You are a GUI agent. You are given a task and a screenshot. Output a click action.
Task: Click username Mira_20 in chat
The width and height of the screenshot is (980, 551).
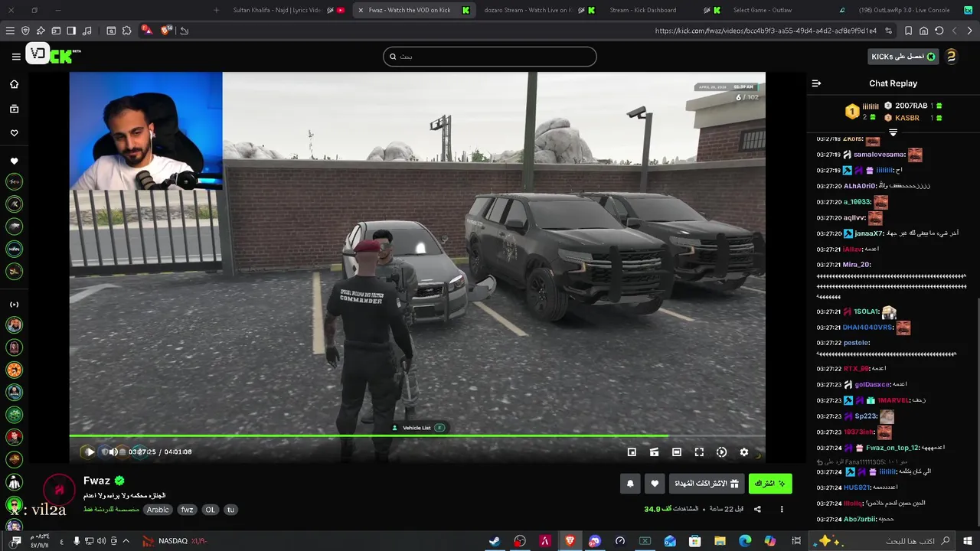[857, 265]
